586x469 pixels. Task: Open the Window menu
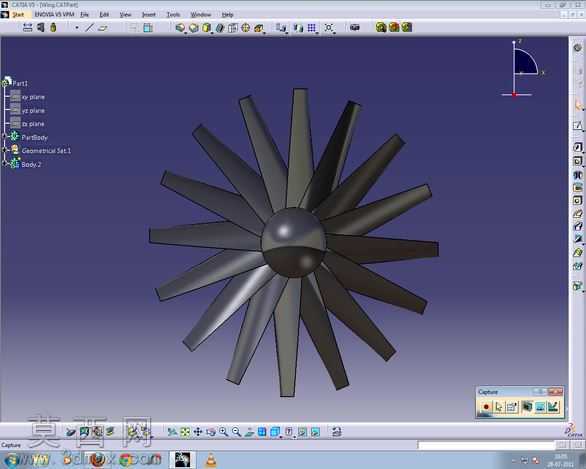click(x=201, y=15)
